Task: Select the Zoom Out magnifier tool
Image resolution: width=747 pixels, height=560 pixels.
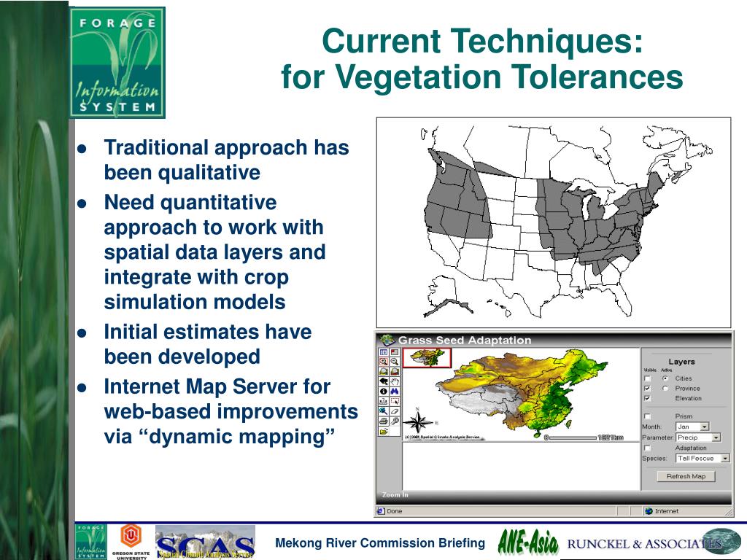Action: [395, 362]
